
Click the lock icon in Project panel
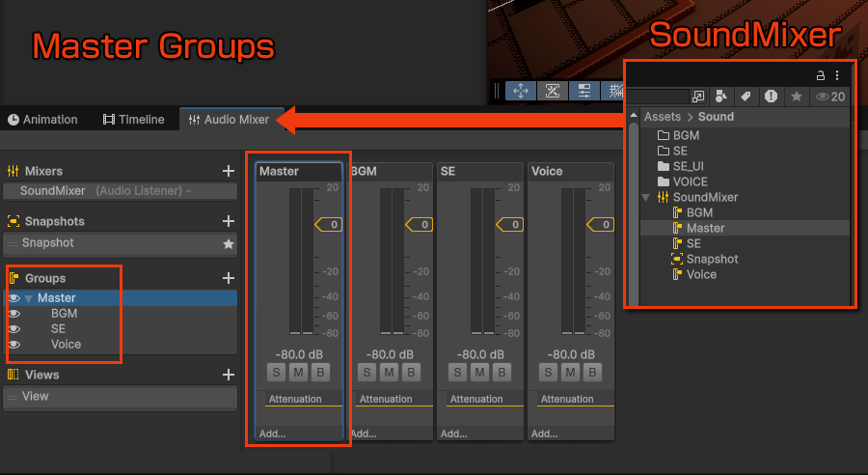(821, 74)
